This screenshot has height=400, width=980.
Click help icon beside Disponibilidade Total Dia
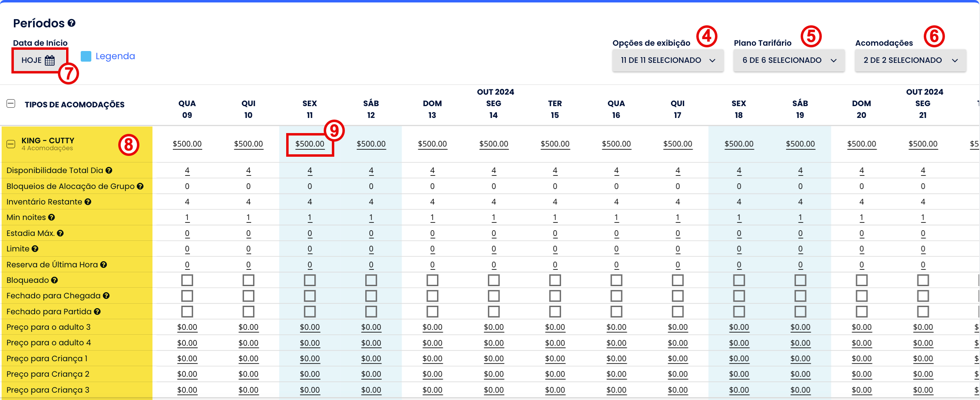(x=109, y=171)
